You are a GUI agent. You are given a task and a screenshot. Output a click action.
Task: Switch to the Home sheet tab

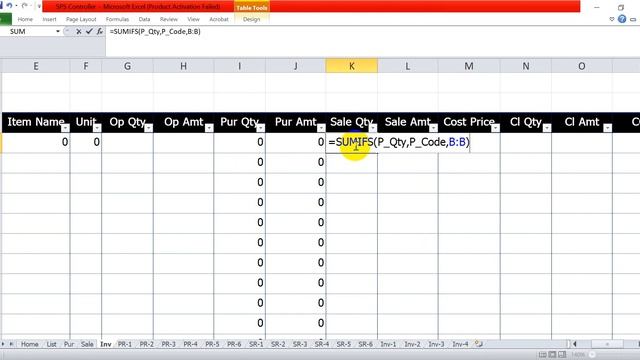(29, 344)
